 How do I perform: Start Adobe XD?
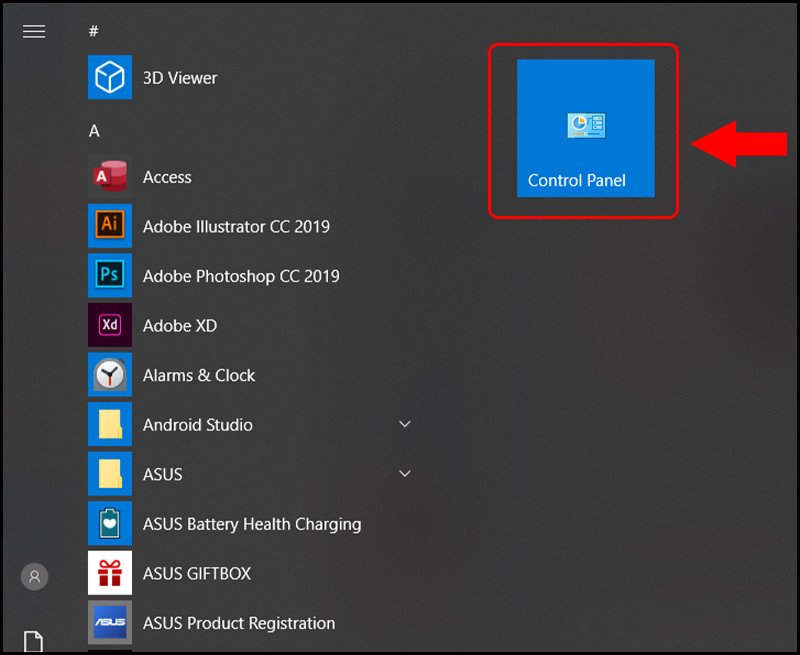(x=180, y=325)
